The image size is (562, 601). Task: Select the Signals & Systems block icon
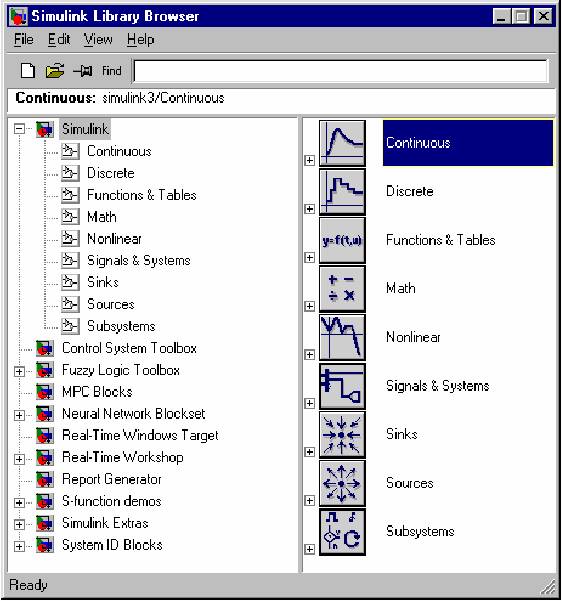pyautogui.click(x=342, y=386)
